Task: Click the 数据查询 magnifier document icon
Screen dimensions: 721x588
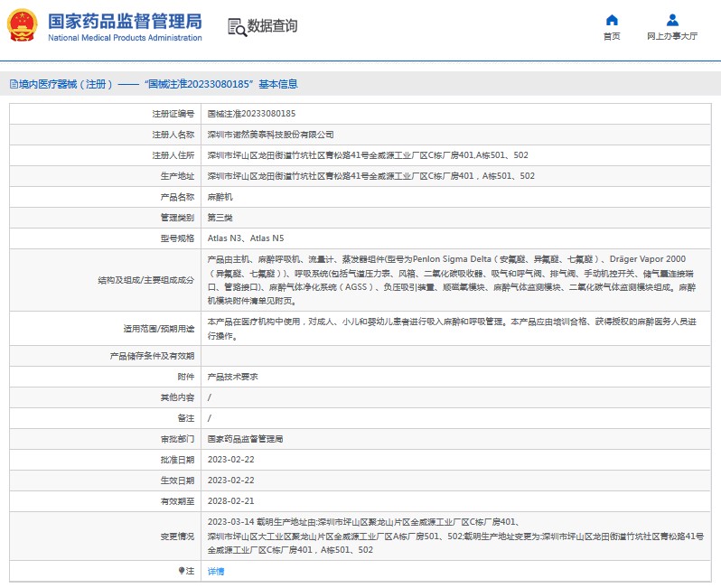Action: coord(236,27)
